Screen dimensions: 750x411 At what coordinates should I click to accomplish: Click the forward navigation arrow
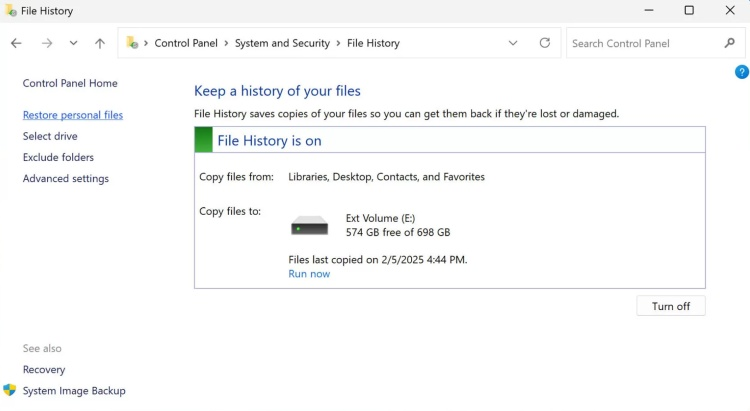47,44
